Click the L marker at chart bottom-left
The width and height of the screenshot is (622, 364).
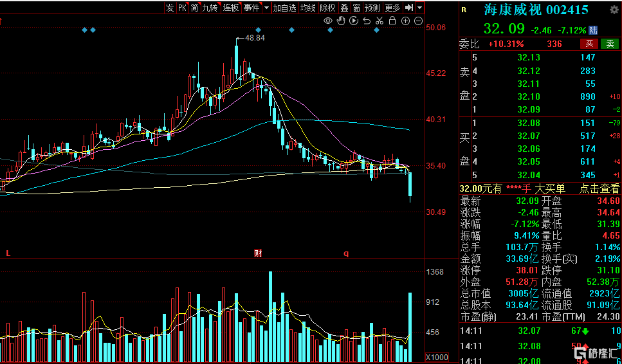point(8,253)
